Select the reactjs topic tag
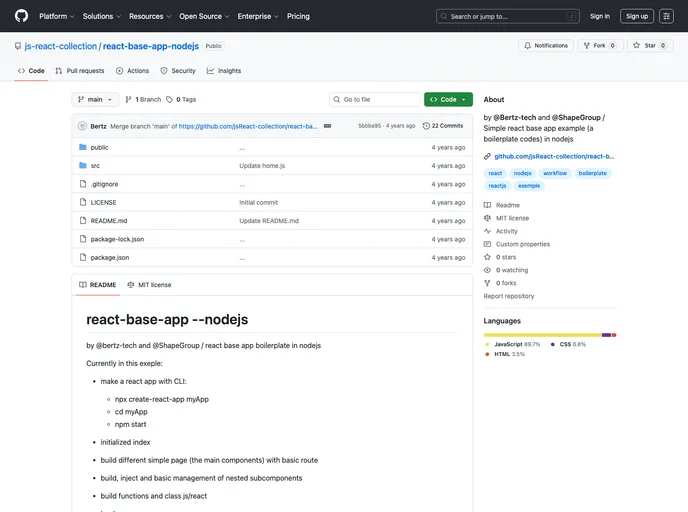 tap(497, 186)
